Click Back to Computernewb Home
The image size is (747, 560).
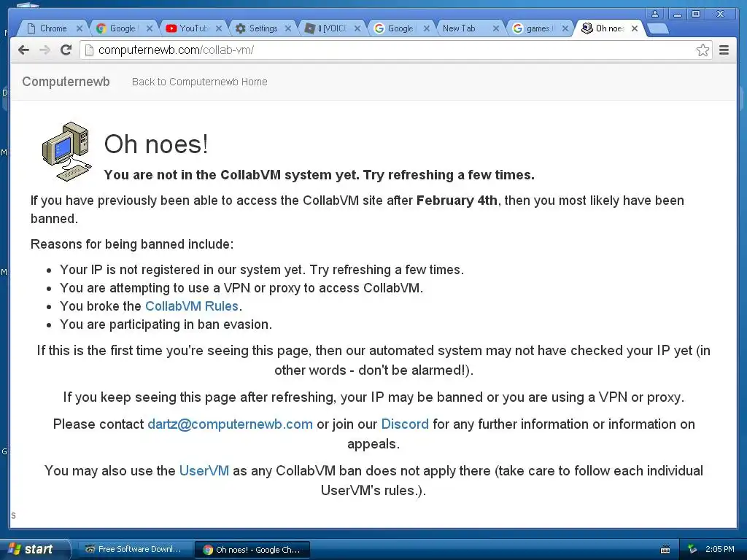(200, 82)
